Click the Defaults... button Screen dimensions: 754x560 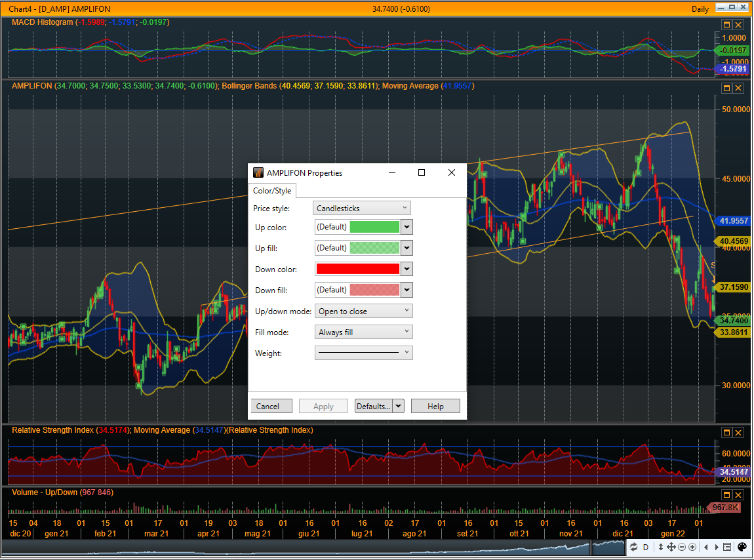point(374,406)
